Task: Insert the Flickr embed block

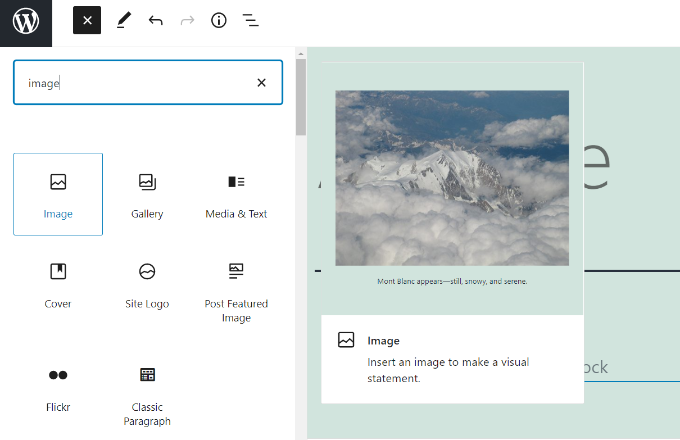Action: point(58,386)
